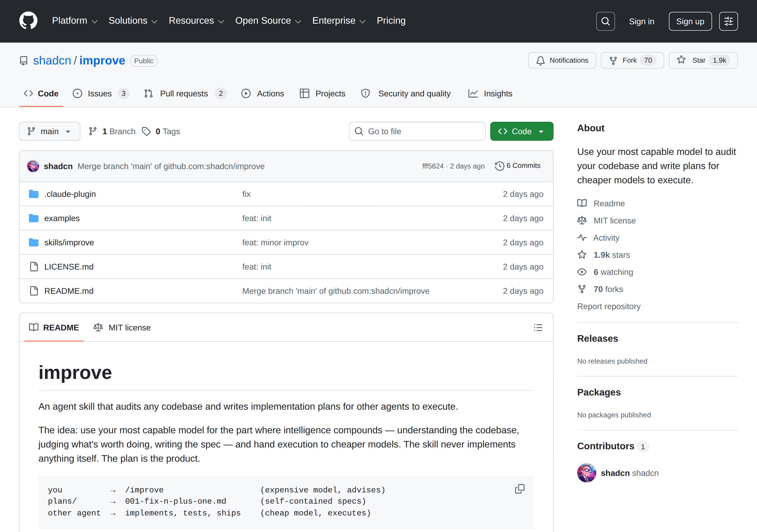Open the 1 Branch link
The width and height of the screenshot is (757, 532).
pyautogui.click(x=112, y=132)
